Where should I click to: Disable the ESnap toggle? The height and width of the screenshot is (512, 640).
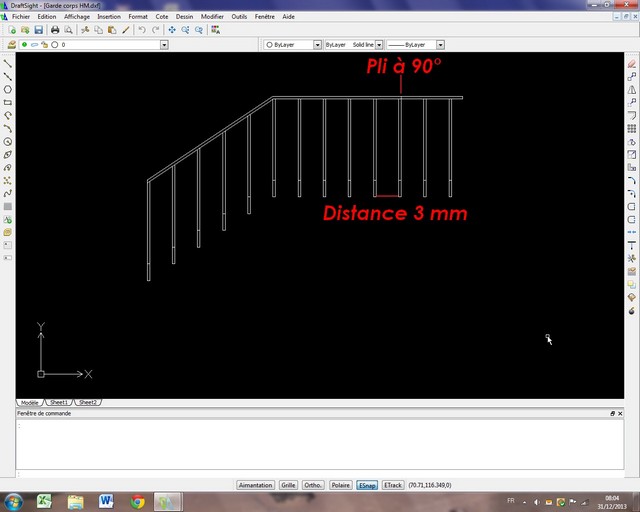pyautogui.click(x=367, y=485)
